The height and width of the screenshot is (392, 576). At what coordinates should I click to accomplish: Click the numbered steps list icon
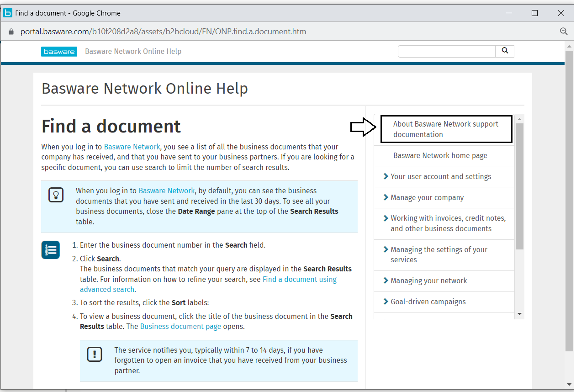click(51, 250)
